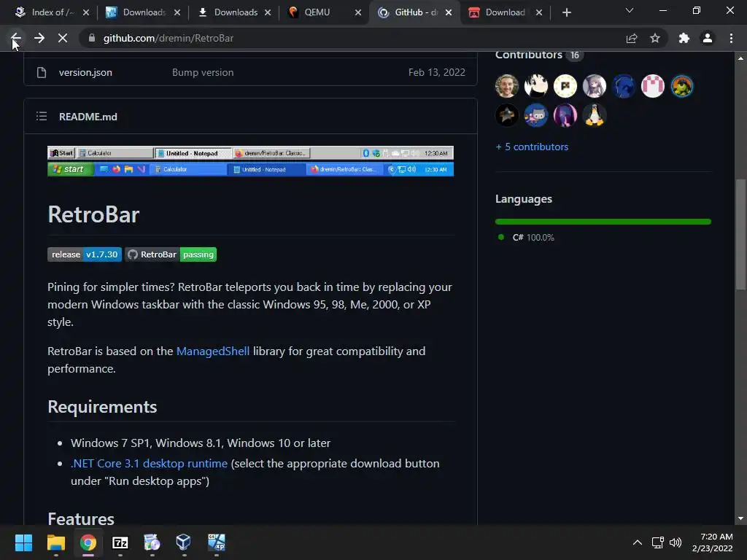This screenshot has width=747, height=560.
Task: Close the active GitHub tab
Action: [449, 12]
